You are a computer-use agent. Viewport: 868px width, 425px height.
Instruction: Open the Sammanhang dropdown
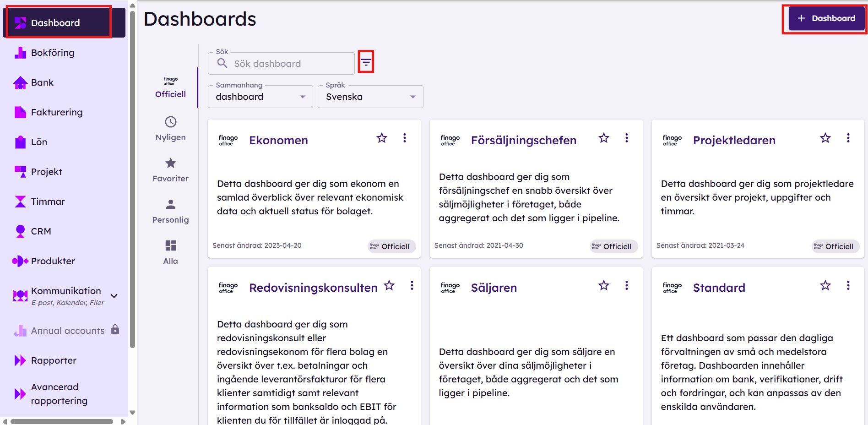point(260,97)
